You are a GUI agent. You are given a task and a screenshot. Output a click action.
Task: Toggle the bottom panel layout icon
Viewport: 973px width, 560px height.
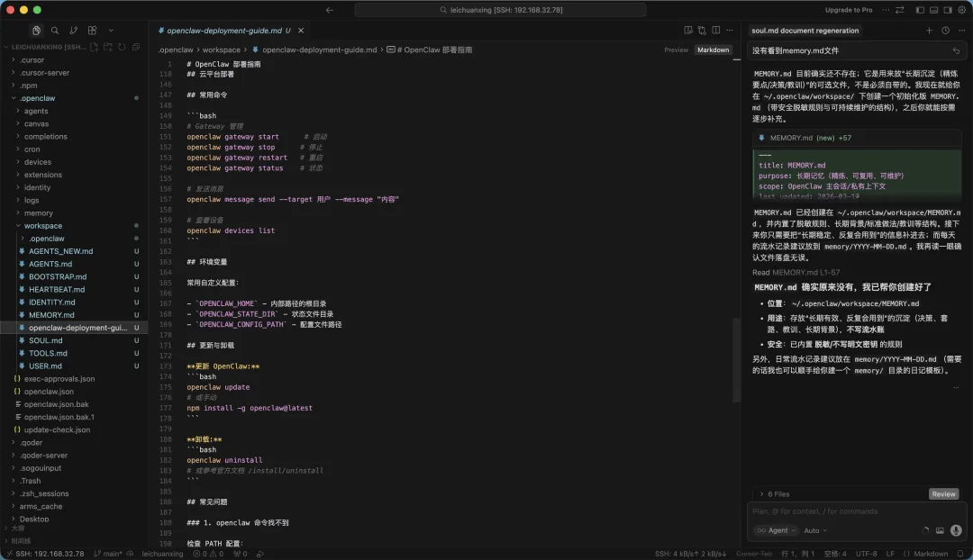point(934,10)
